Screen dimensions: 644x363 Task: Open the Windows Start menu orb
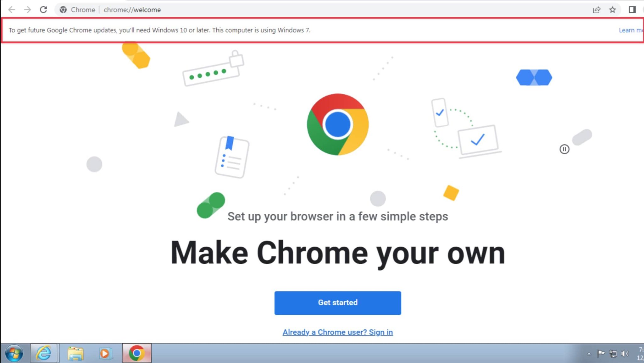[14, 353]
